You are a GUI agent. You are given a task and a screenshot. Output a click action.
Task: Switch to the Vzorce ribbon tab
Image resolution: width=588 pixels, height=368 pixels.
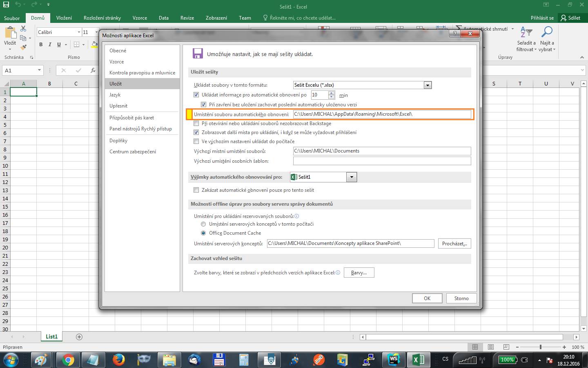coord(140,18)
